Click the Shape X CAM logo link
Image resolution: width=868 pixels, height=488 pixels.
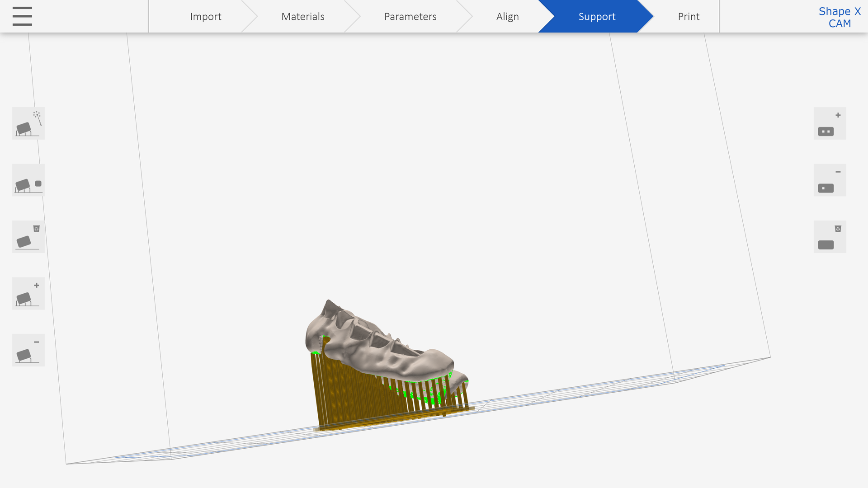[839, 17]
